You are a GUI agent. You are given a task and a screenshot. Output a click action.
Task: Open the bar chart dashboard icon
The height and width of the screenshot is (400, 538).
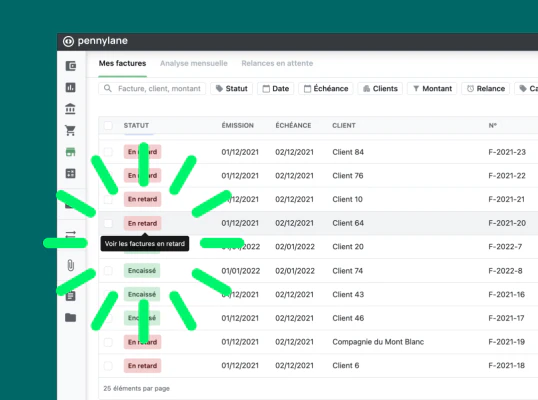71,87
